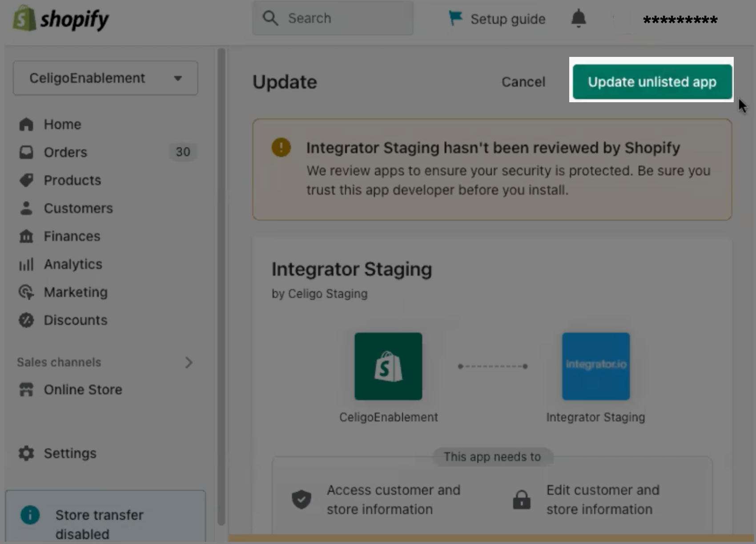
Task: Click the Settings gear icon
Action: coord(26,453)
